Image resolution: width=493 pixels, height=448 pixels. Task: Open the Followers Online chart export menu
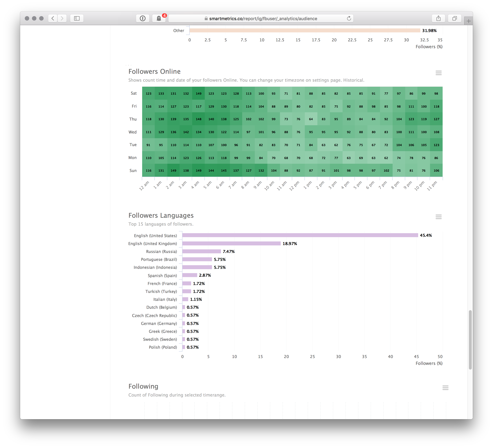438,73
